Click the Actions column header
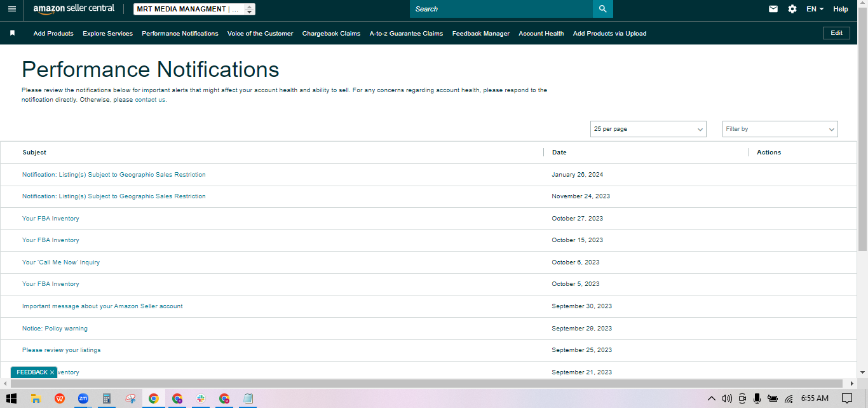The width and height of the screenshot is (868, 408). [769, 153]
